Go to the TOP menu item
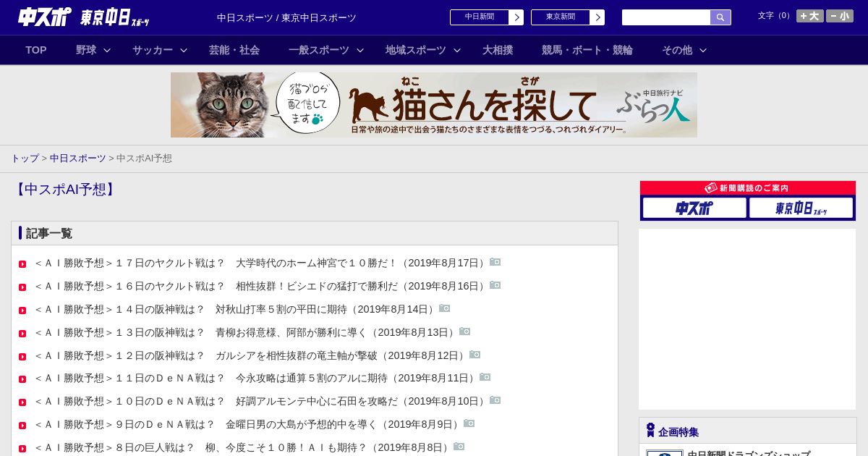The image size is (868, 456). point(36,50)
